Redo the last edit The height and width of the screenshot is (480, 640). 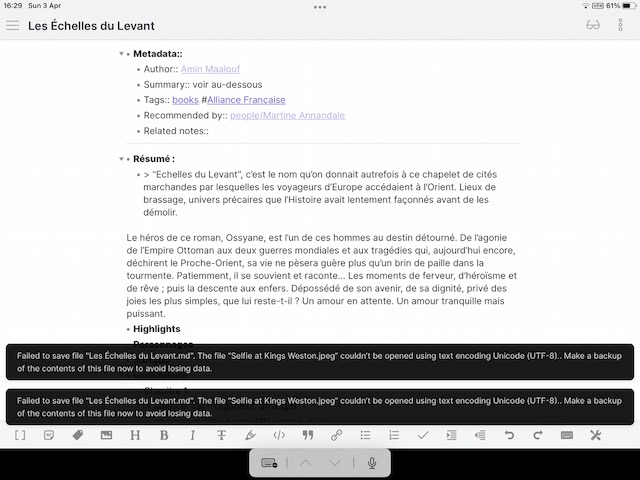point(538,435)
